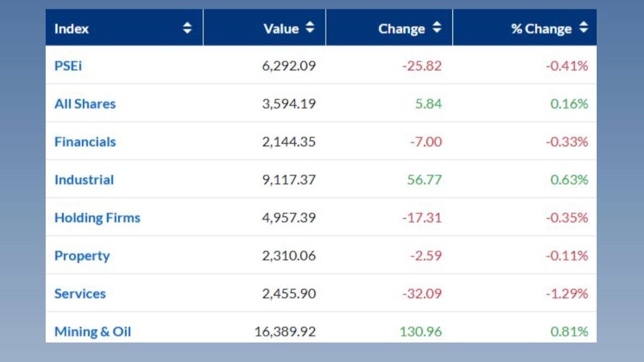The width and height of the screenshot is (644, 362).
Task: Go to the Services index
Action: click(80, 294)
